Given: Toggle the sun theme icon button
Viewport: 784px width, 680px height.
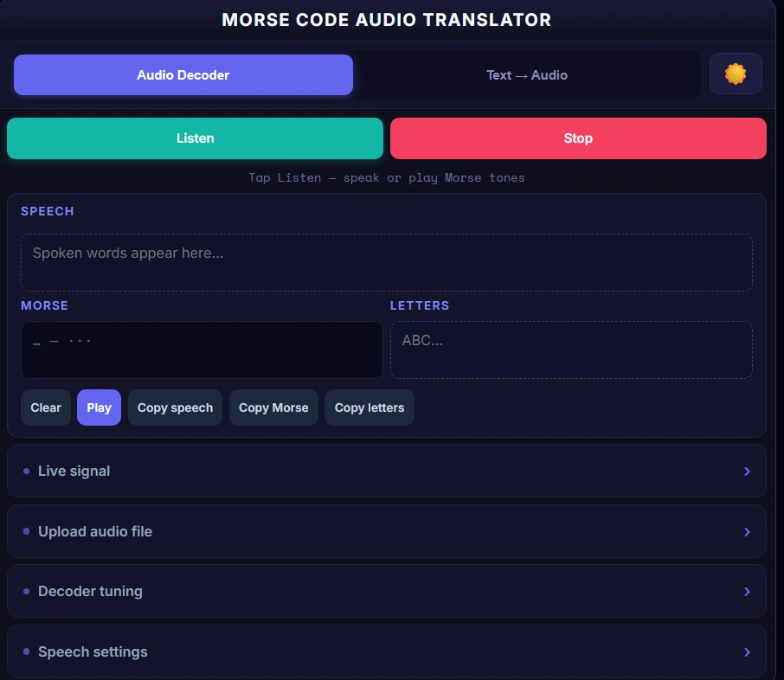Looking at the screenshot, I should (736, 74).
